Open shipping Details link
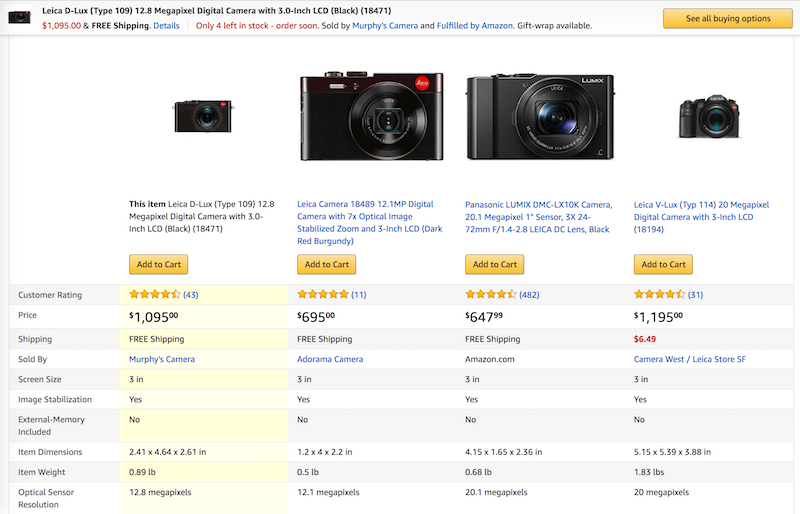Image resolution: width=800 pixels, height=514 pixels. point(167,25)
